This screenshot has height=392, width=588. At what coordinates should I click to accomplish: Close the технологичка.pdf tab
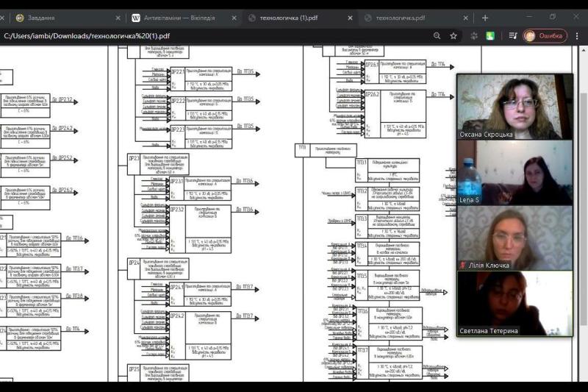(465, 18)
